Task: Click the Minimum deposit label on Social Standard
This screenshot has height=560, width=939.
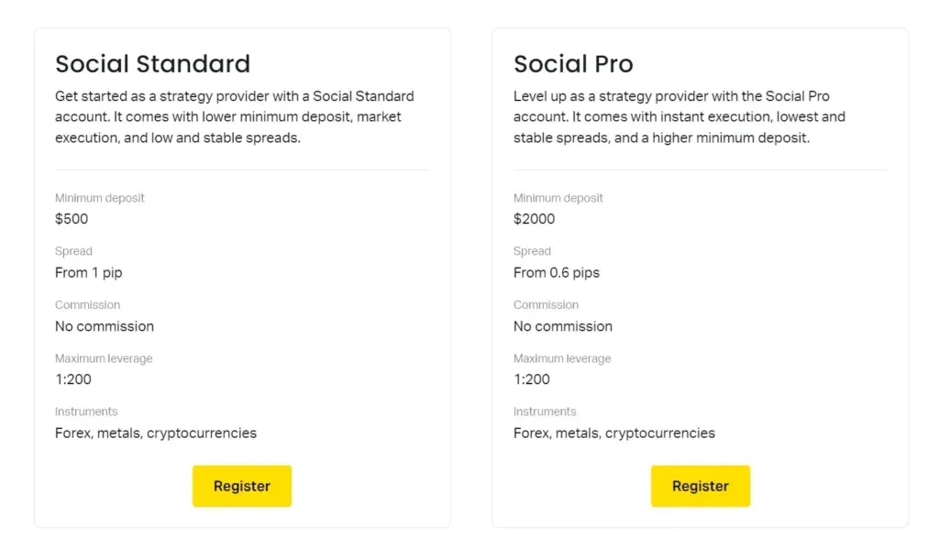Action: click(x=100, y=198)
